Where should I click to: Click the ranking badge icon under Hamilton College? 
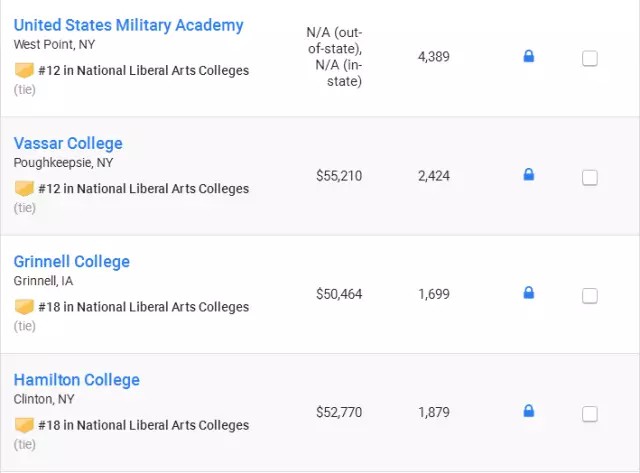click(24, 425)
